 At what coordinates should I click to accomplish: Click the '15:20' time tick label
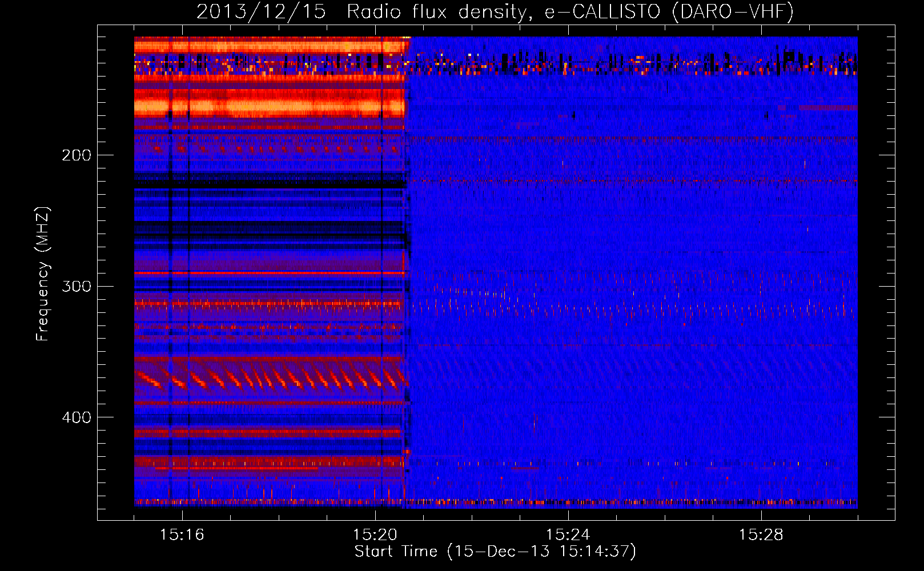[x=375, y=534]
